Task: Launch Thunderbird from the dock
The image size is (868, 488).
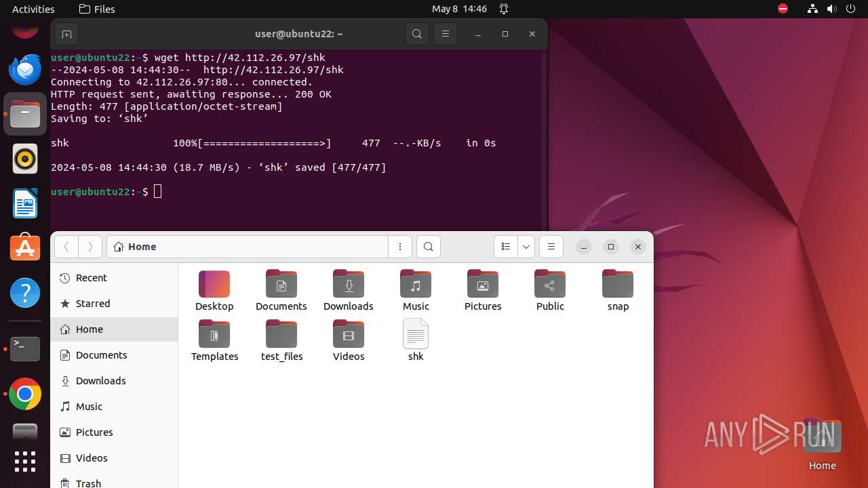Action: 25,69
